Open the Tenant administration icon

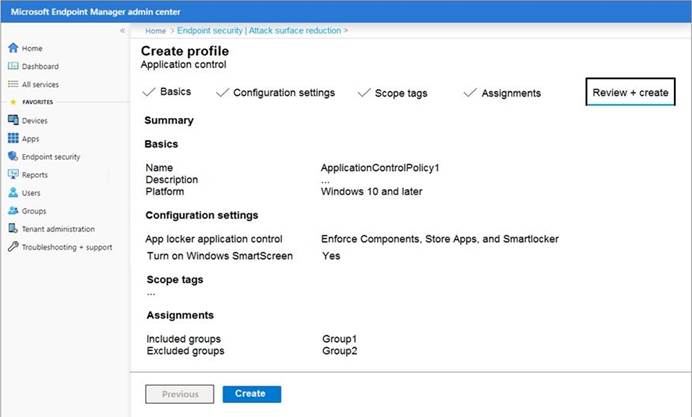point(13,229)
